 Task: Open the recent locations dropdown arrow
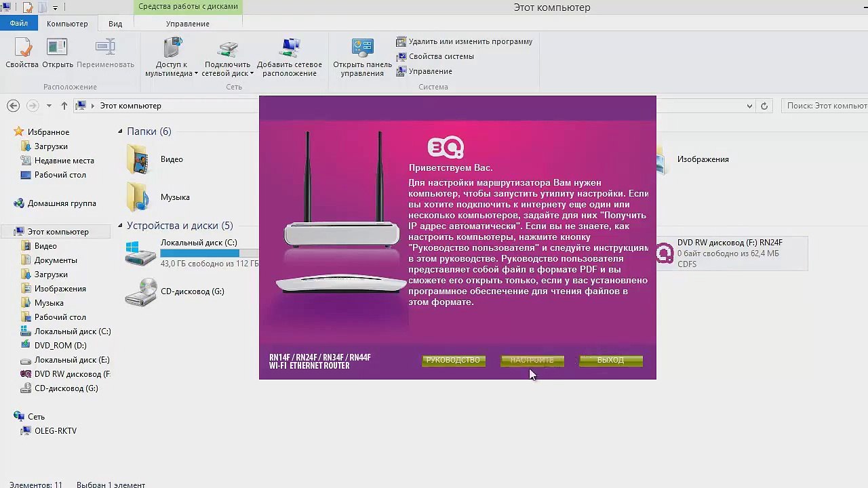pyautogui.click(x=49, y=106)
